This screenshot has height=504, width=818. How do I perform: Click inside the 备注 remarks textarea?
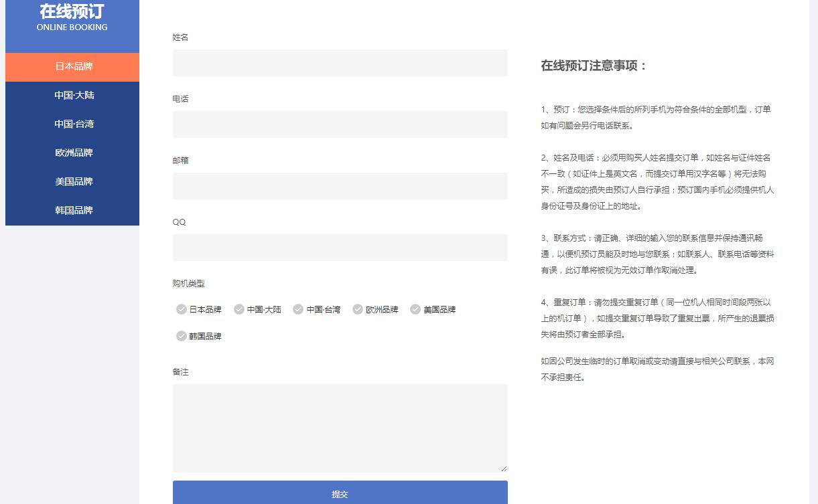[x=340, y=428]
